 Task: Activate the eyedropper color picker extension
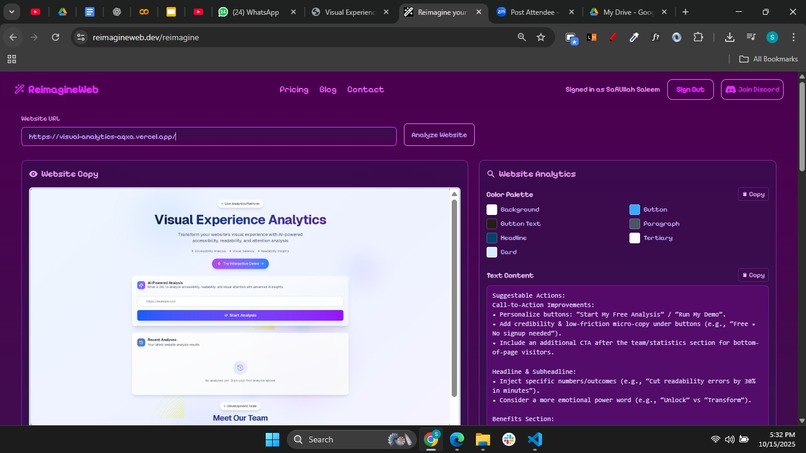tap(634, 37)
